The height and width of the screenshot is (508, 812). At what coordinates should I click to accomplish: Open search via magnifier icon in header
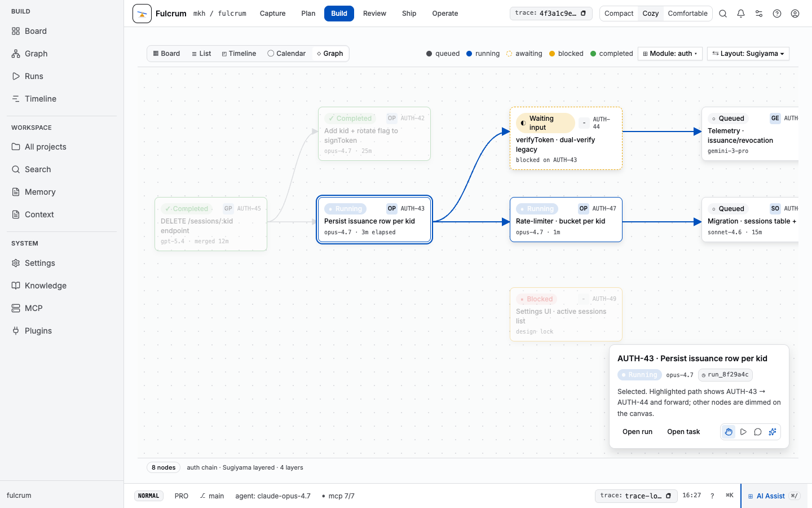723,14
